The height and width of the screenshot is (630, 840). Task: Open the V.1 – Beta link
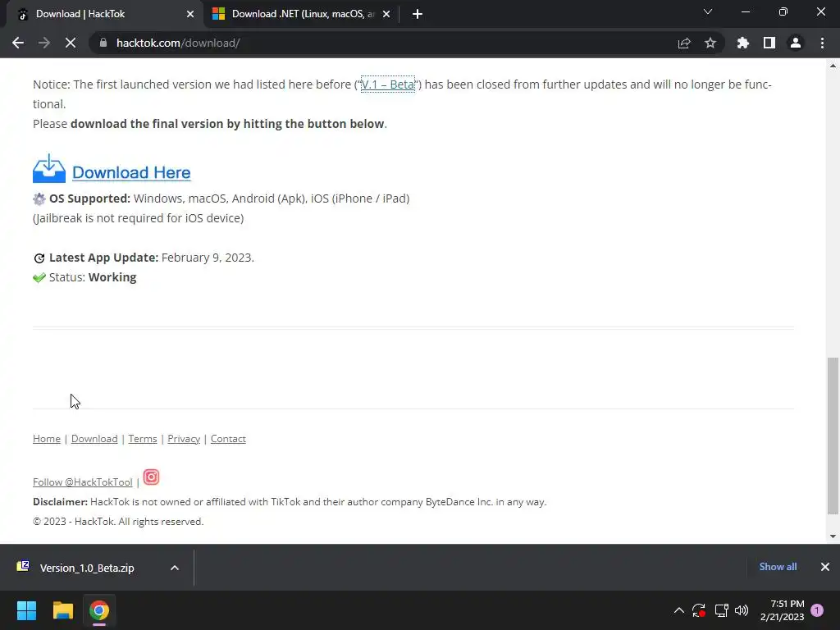click(x=388, y=84)
